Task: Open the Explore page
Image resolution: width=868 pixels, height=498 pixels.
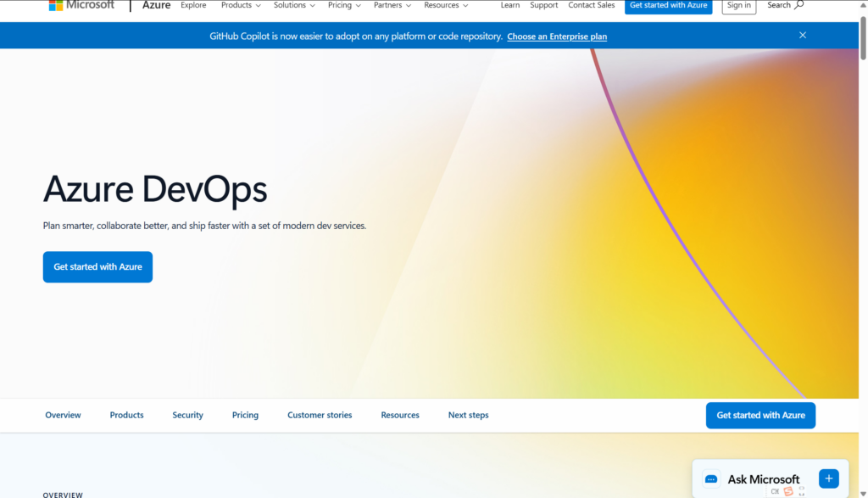Action: [193, 5]
